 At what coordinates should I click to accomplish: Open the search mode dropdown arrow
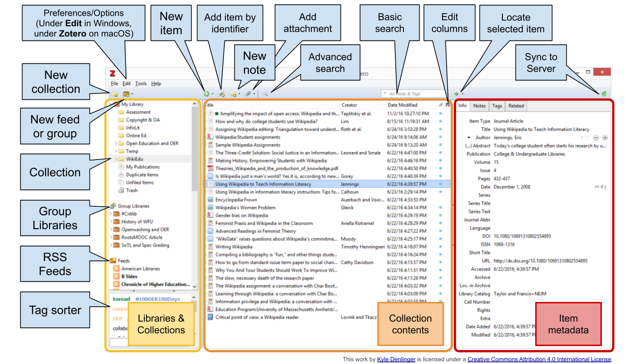tap(385, 94)
